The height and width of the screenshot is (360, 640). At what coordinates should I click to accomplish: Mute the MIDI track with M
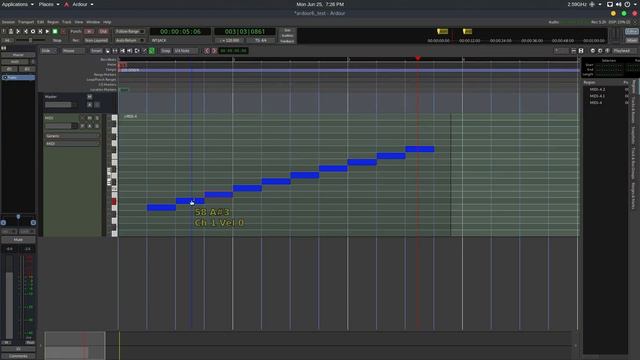click(89, 118)
